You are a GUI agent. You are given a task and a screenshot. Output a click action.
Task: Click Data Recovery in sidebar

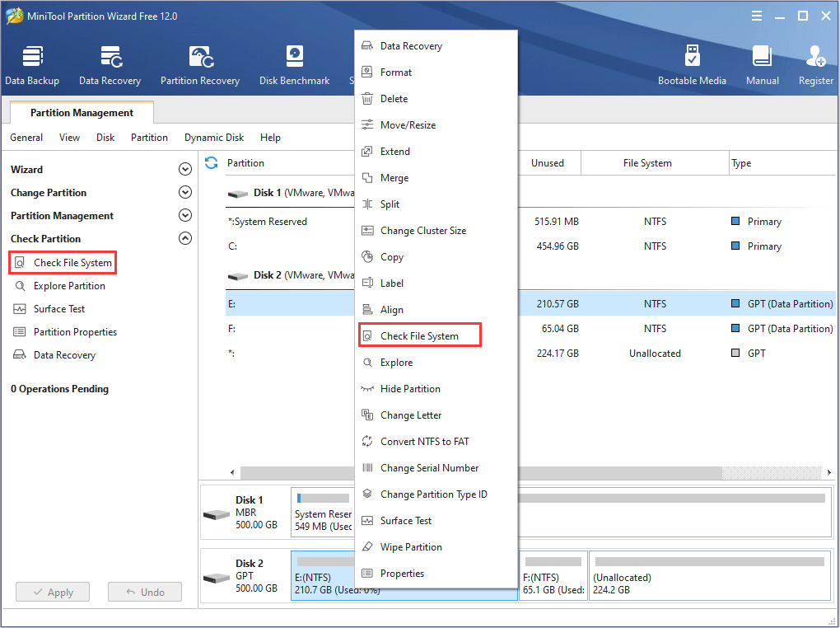54,355
